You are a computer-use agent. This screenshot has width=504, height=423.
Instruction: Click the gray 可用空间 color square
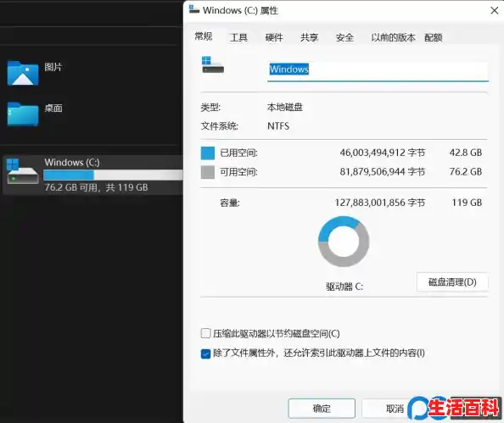[x=208, y=172]
